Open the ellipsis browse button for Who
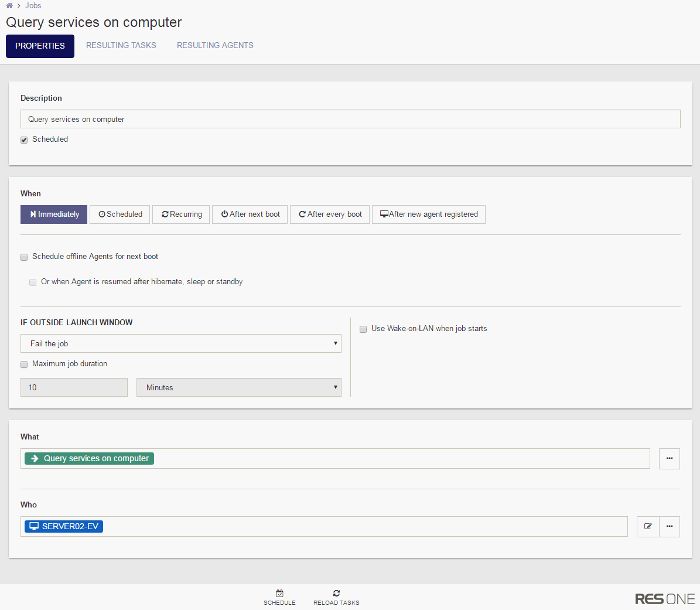 669,526
